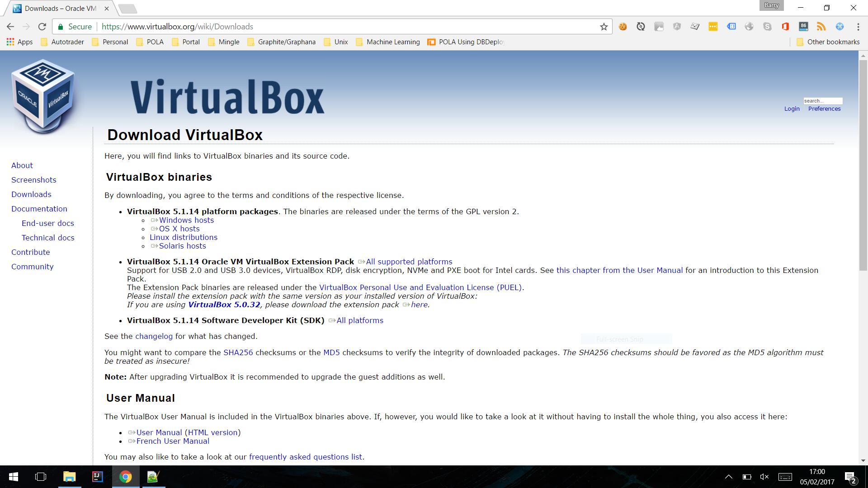Click the Apps grid shortcut in bookmarks bar
Image resolution: width=868 pixels, height=488 pixels.
pos(19,42)
